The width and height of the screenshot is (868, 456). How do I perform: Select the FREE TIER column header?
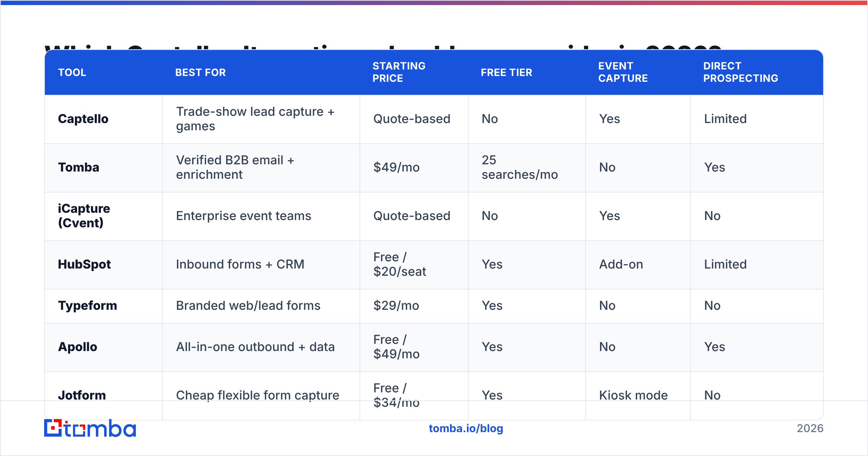506,72
